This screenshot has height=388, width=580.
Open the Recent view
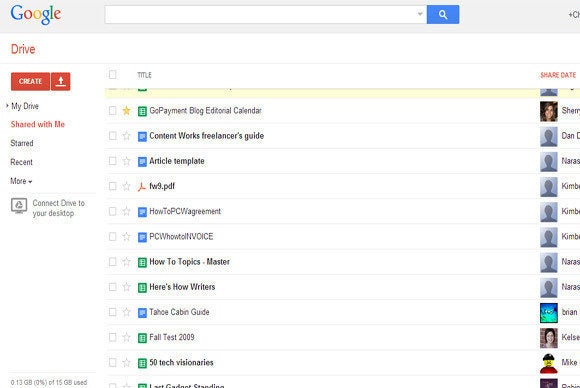21,162
